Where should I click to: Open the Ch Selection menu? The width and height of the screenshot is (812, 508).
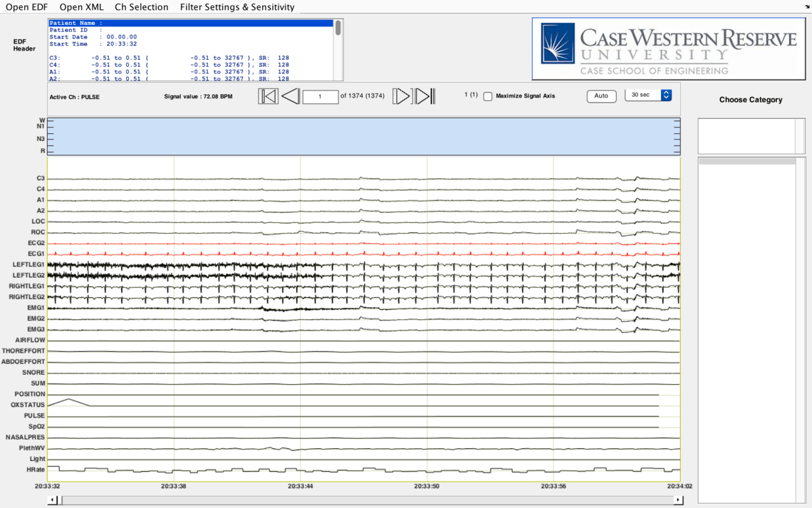click(x=141, y=6)
